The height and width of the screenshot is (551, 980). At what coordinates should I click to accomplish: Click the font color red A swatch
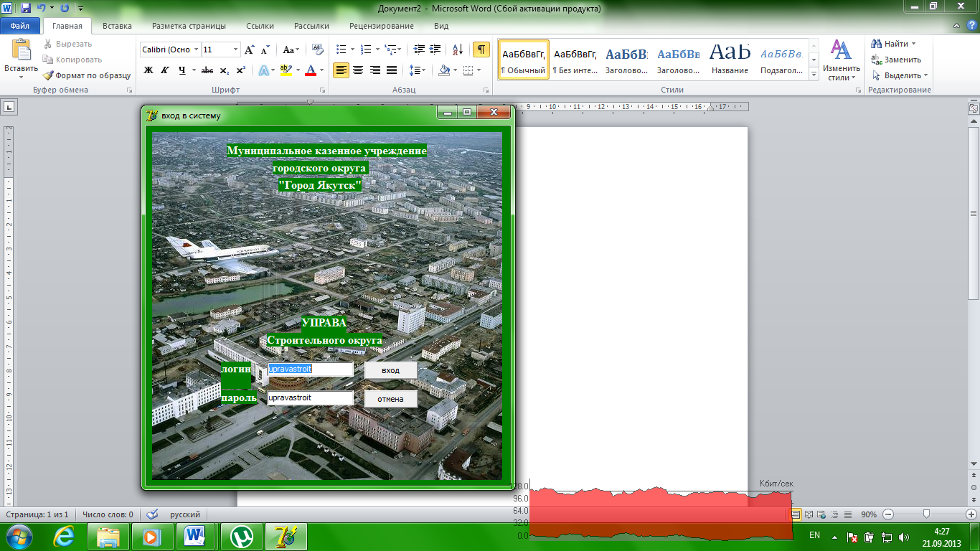tap(310, 70)
